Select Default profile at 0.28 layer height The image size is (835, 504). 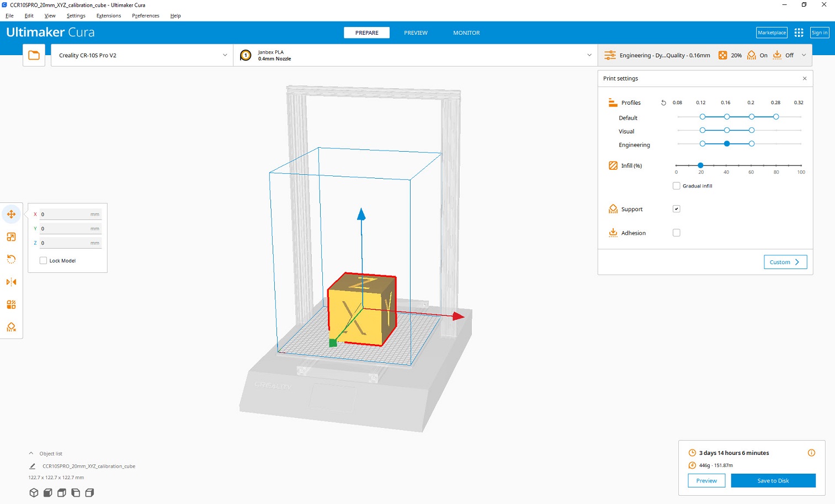(776, 117)
